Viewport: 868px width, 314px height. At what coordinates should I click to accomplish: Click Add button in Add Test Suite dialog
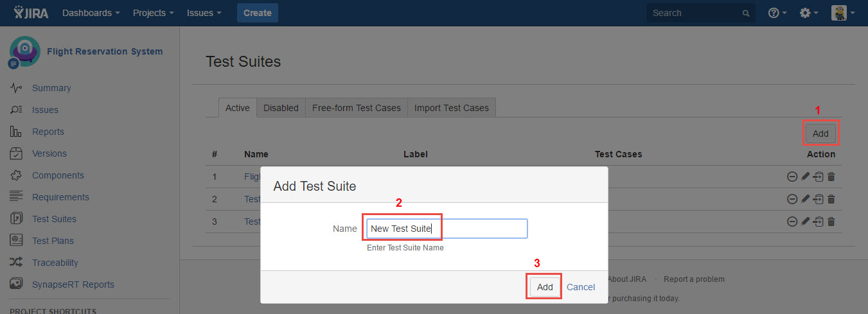(x=545, y=287)
